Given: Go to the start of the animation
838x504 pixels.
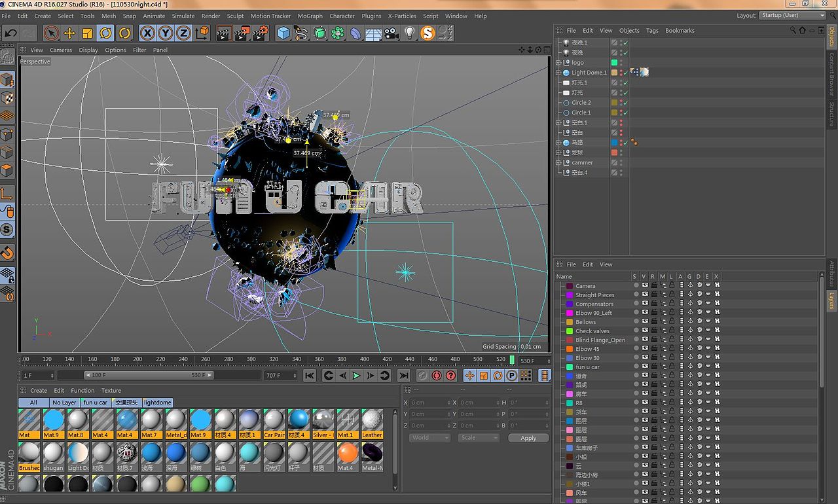Looking at the screenshot, I should 310,376.
